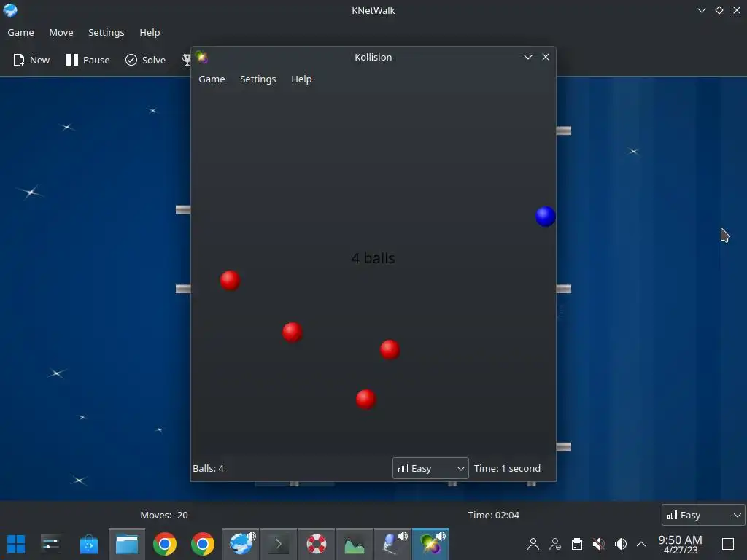Open the file manager folder icon in taskbar
The height and width of the screenshot is (560, 747).
pyautogui.click(x=127, y=544)
